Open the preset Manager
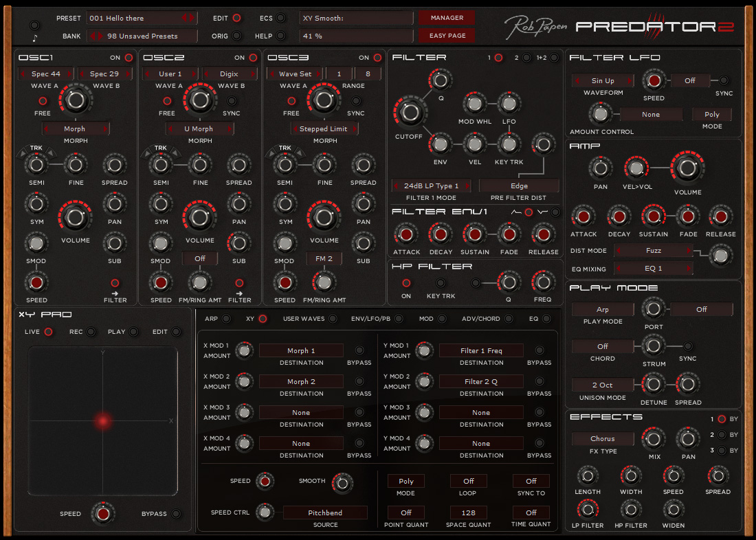This screenshot has height=540, width=756. (446, 17)
